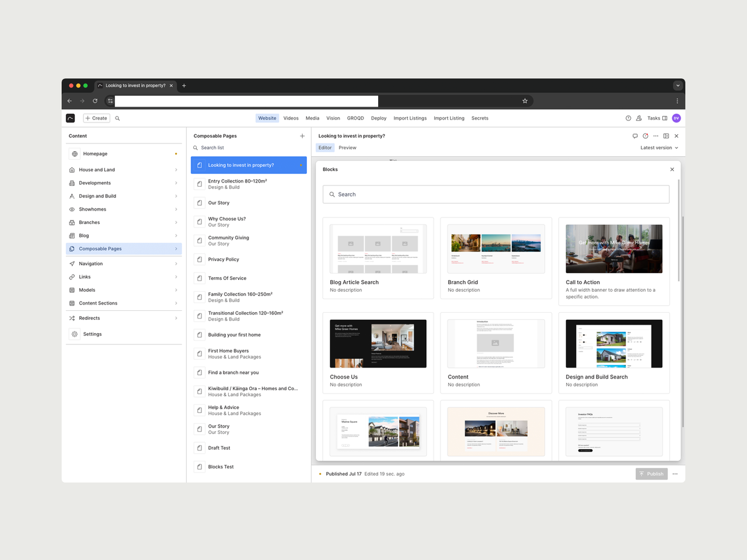Viewport: 747px width, 560px height.
Task: Click the Settings gear in the Content list
Action: click(75, 334)
